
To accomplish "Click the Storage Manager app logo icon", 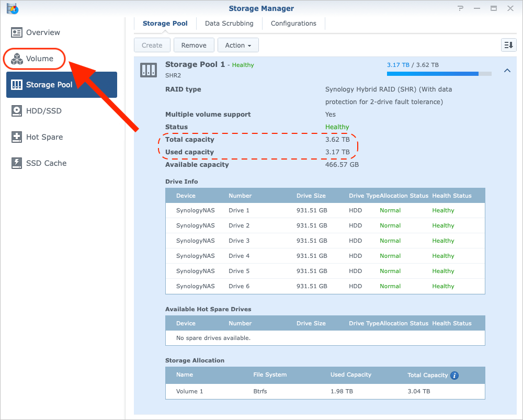I will pyautogui.click(x=13, y=8).
